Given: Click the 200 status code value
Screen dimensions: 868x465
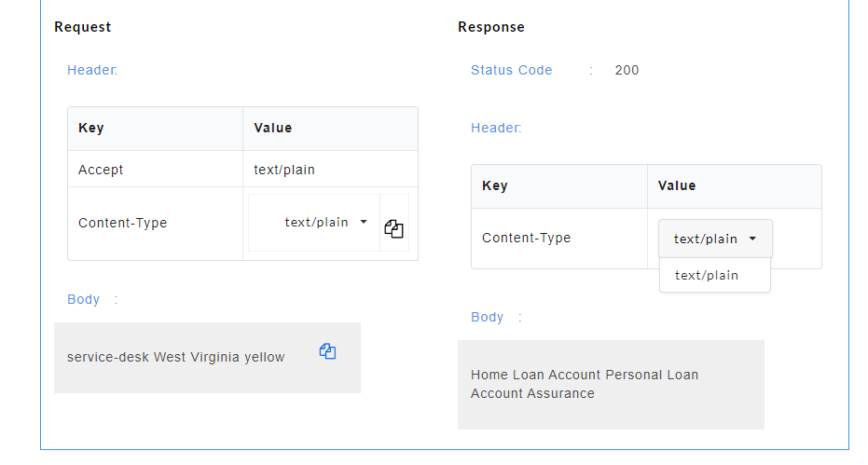Looking at the screenshot, I should click(x=627, y=70).
